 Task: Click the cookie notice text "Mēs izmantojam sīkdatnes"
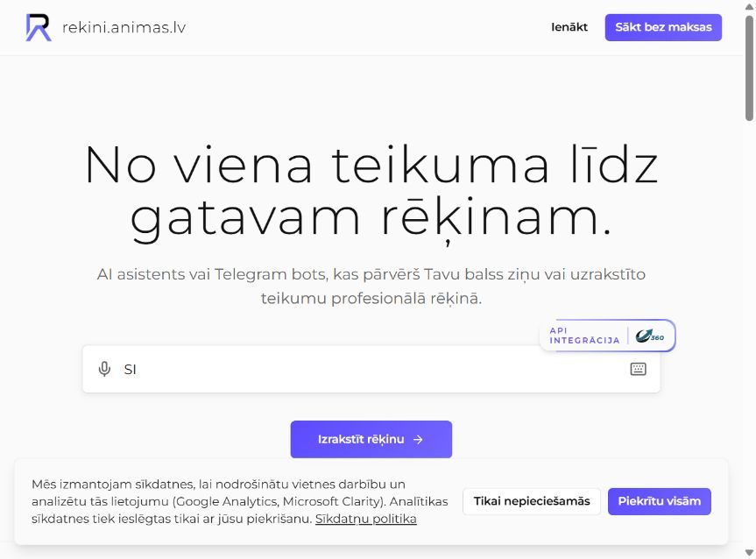coord(240,501)
